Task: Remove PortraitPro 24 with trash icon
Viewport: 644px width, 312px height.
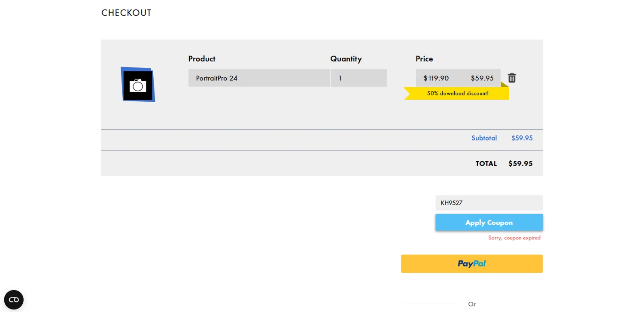Action: click(512, 78)
